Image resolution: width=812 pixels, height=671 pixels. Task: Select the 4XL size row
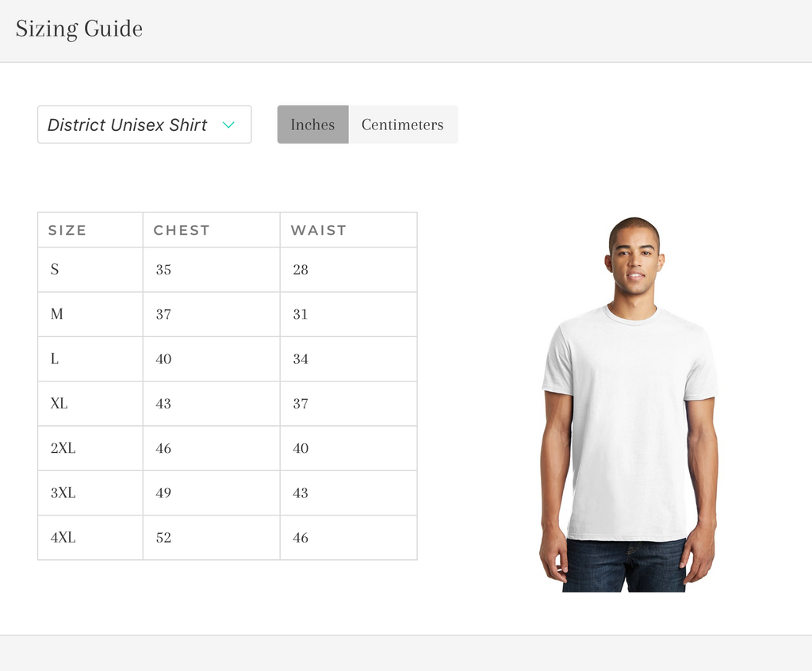point(63,538)
